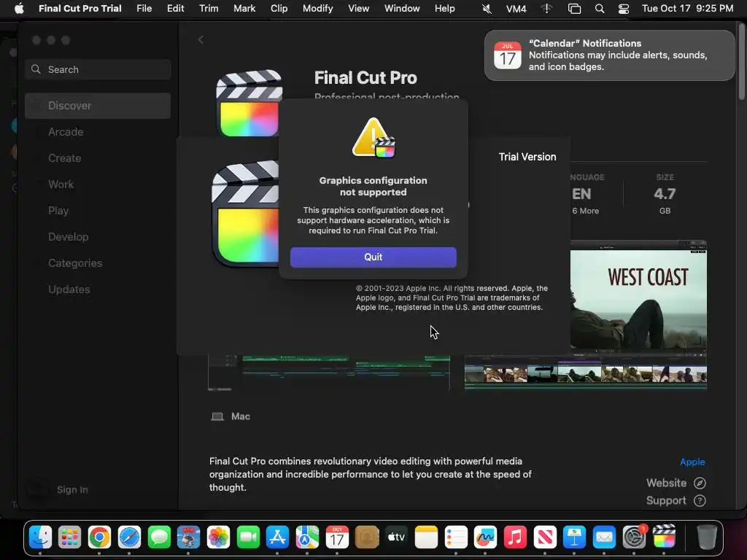The image size is (747, 560).
Task: Open Keynote from the Dock
Action: (x=575, y=537)
